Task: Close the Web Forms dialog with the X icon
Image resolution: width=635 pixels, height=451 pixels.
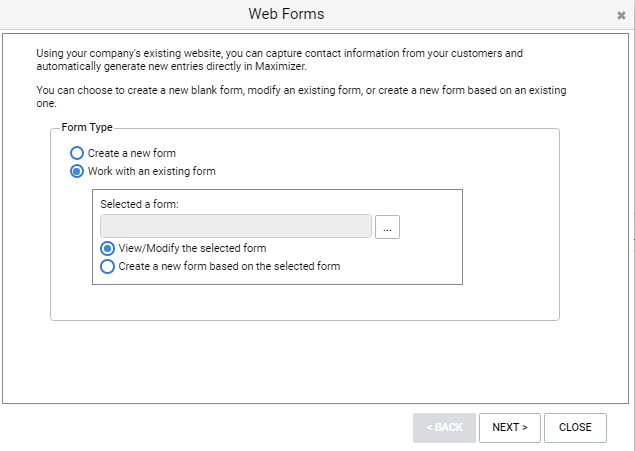Action: (621, 16)
